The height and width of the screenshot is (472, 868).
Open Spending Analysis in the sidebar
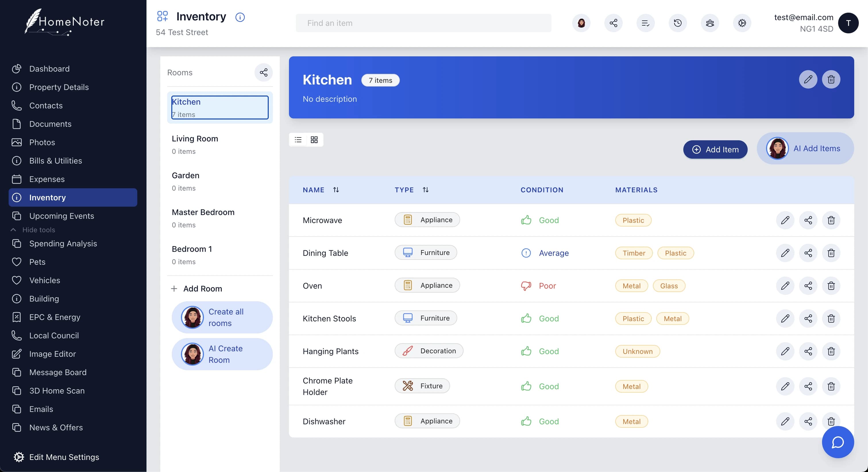click(63, 243)
